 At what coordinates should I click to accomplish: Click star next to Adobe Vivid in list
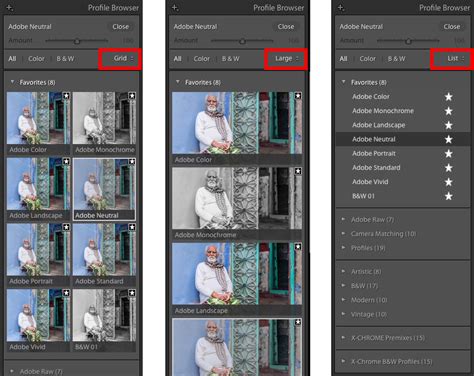coord(449,182)
